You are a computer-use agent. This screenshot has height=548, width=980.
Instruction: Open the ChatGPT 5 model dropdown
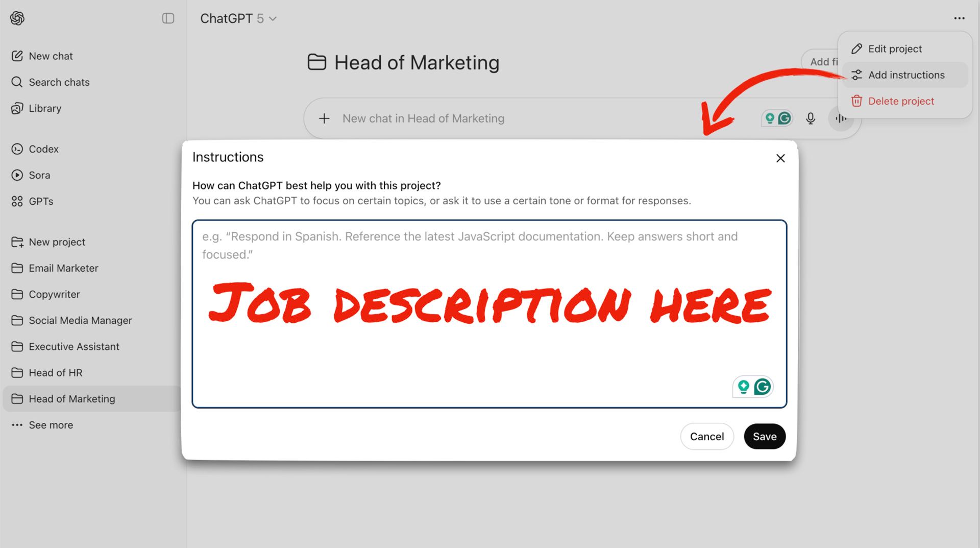click(x=238, y=18)
